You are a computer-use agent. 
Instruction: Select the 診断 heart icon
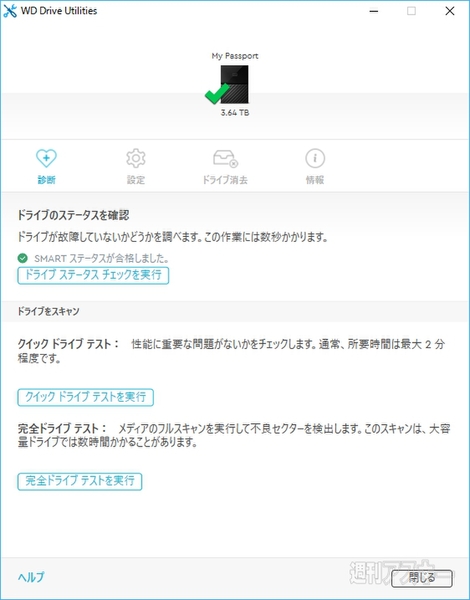tap(46, 158)
